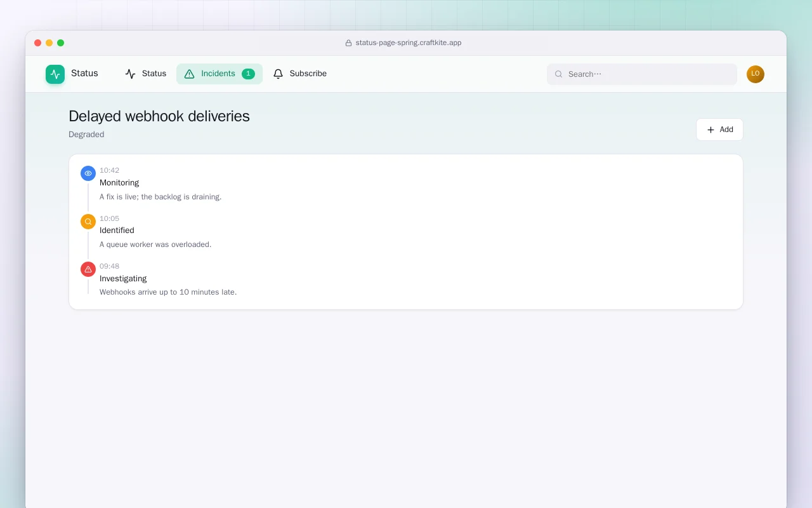Image resolution: width=812 pixels, height=508 pixels.
Task: Click the yellow minimize window button
Action: [49, 43]
